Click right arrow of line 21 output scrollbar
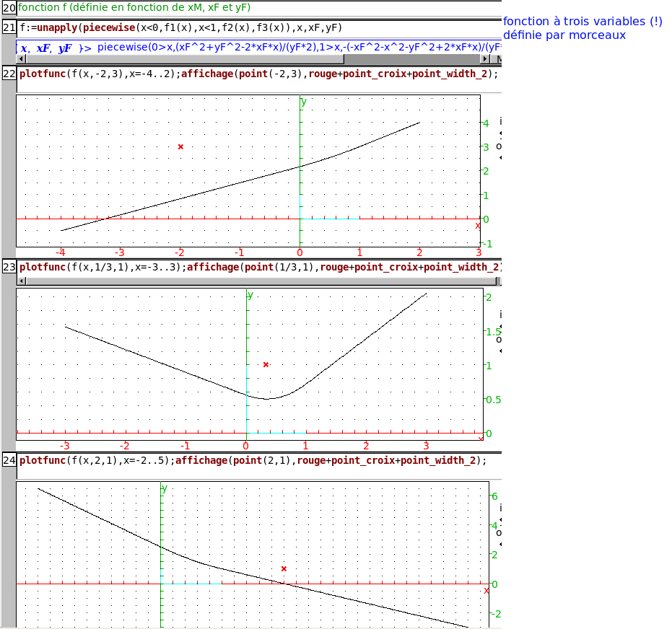 485,58
